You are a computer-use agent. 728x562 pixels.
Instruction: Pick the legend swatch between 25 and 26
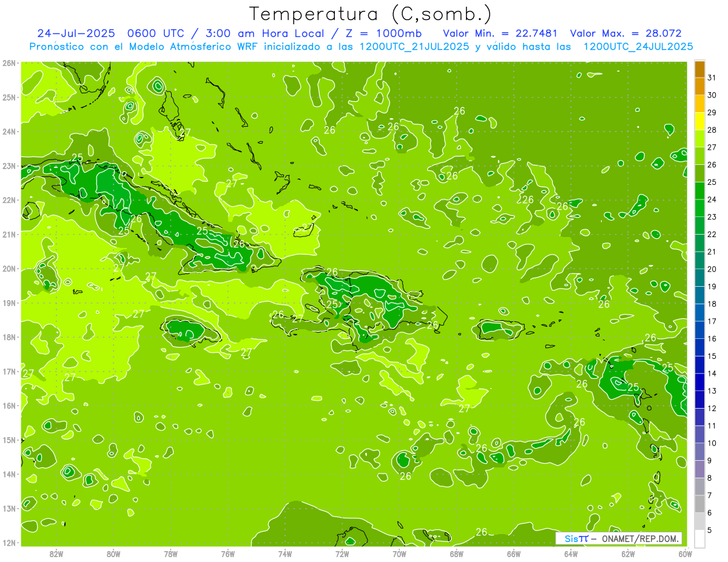click(699, 174)
